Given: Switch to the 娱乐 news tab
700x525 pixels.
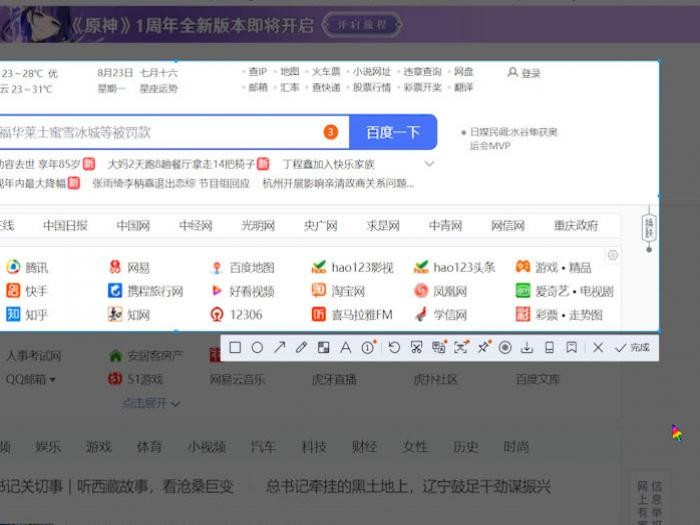Looking at the screenshot, I should (48, 446).
